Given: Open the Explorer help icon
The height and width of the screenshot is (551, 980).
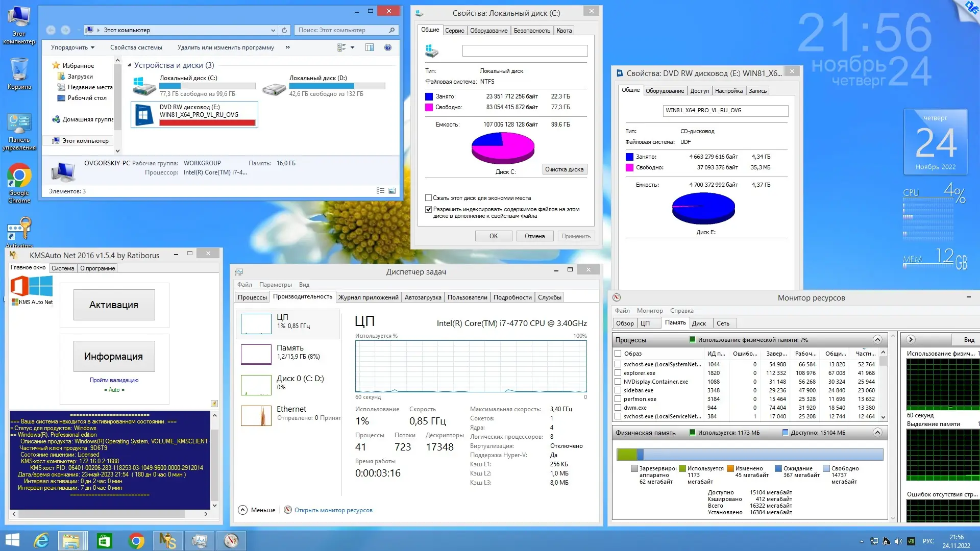Looking at the screenshot, I should [388, 47].
